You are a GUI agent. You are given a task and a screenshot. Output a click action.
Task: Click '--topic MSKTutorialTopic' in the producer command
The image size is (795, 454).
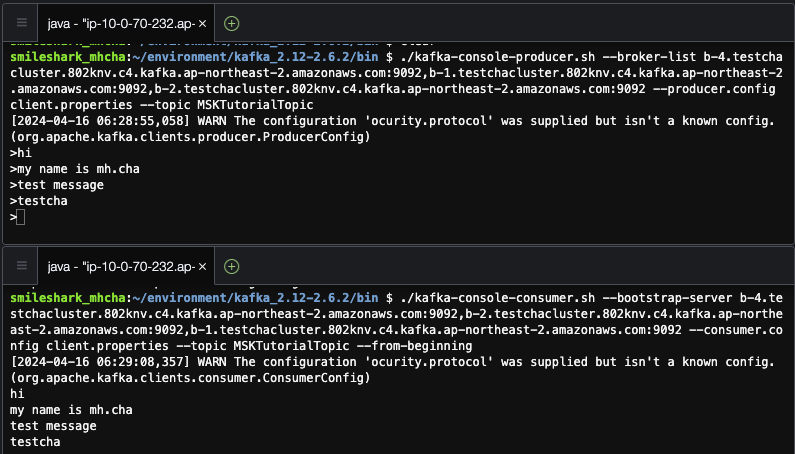(x=226, y=105)
